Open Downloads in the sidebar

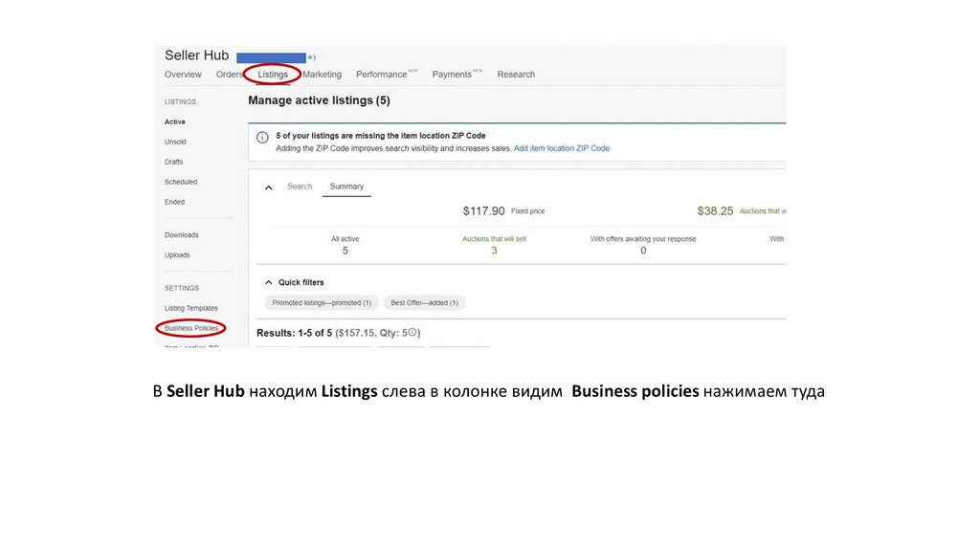(x=181, y=235)
